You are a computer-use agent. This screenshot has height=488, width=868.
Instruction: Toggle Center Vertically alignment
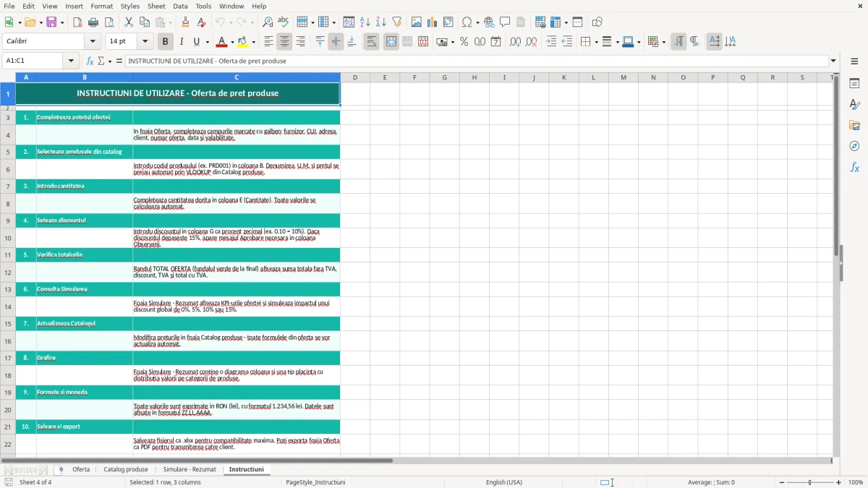pyautogui.click(x=336, y=42)
